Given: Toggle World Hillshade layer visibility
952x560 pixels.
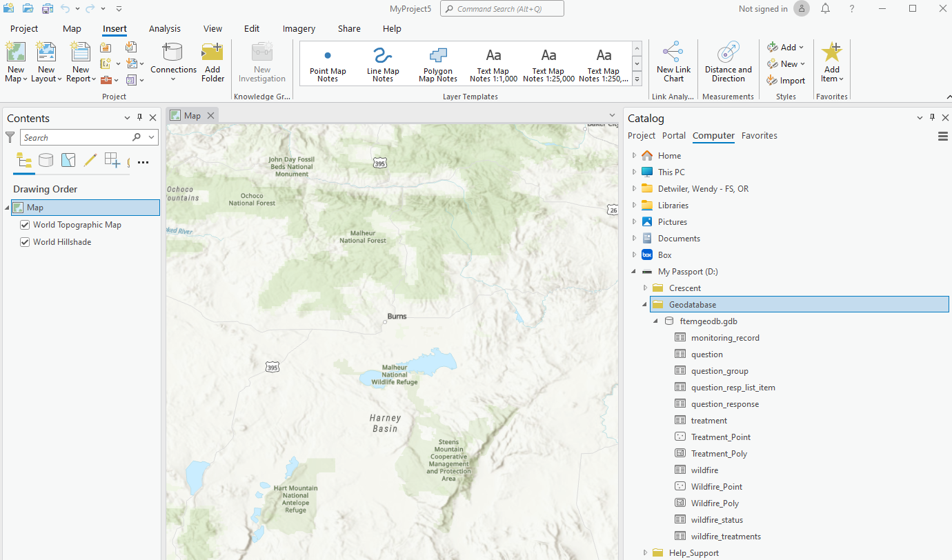Looking at the screenshot, I should 25,242.
